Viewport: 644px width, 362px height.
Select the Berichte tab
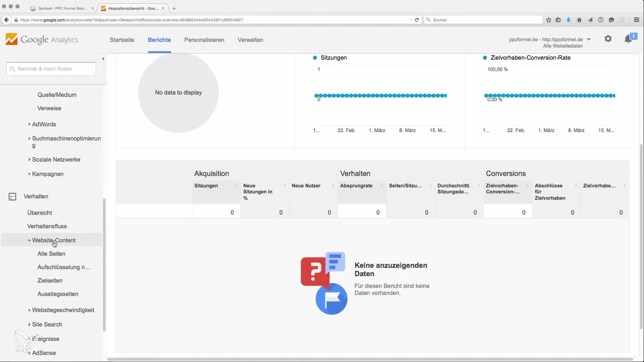[159, 40]
